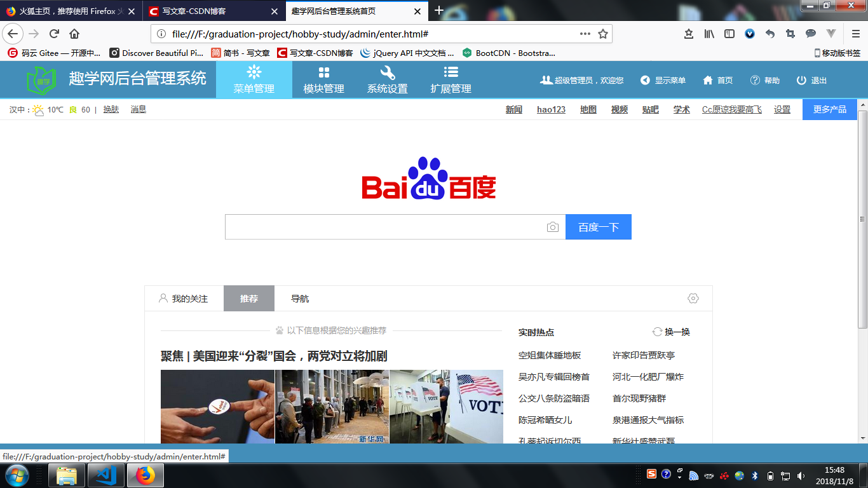868x488 pixels.
Task: Click the green 趣学 logo
Action: [x=41, y=80]
